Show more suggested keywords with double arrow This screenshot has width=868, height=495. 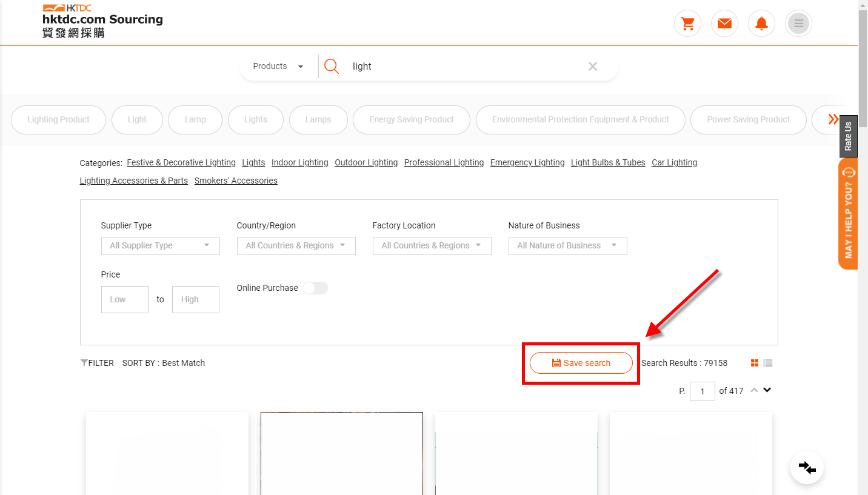(x=833, y=119)
